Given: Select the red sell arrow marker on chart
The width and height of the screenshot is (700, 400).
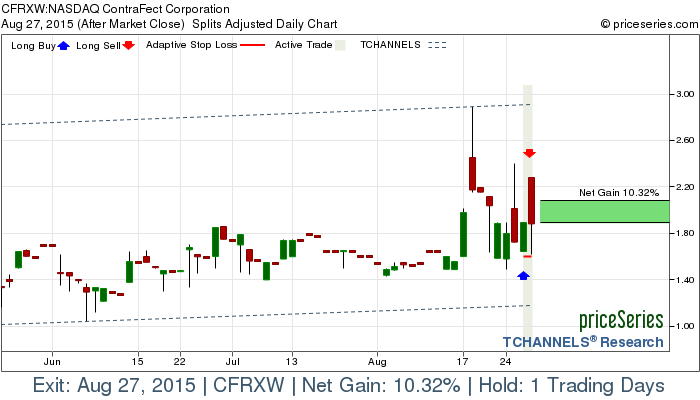Looking at the screenshot, I should pyautogui.click(x=530, y=152).
